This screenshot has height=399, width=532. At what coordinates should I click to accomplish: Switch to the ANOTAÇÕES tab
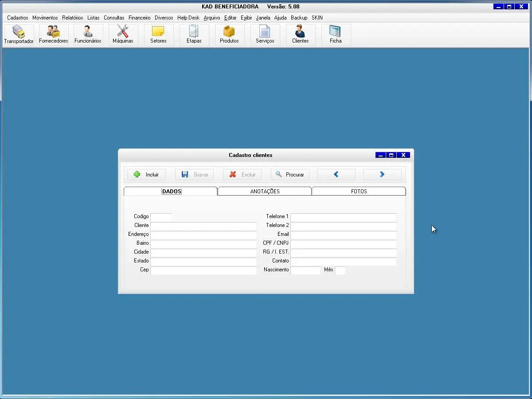pyautogui.click(x=265, y=192)
